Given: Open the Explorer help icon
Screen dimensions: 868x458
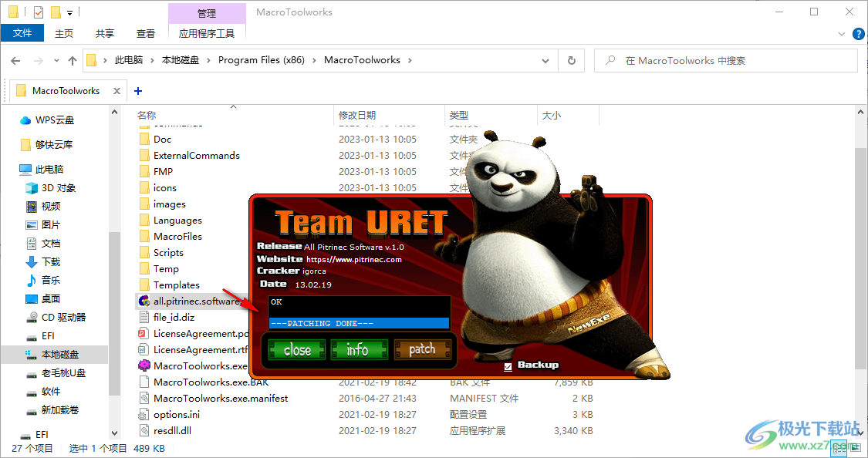Looking at the screenshot, I should pyautogui.click(x=859, y=34).
